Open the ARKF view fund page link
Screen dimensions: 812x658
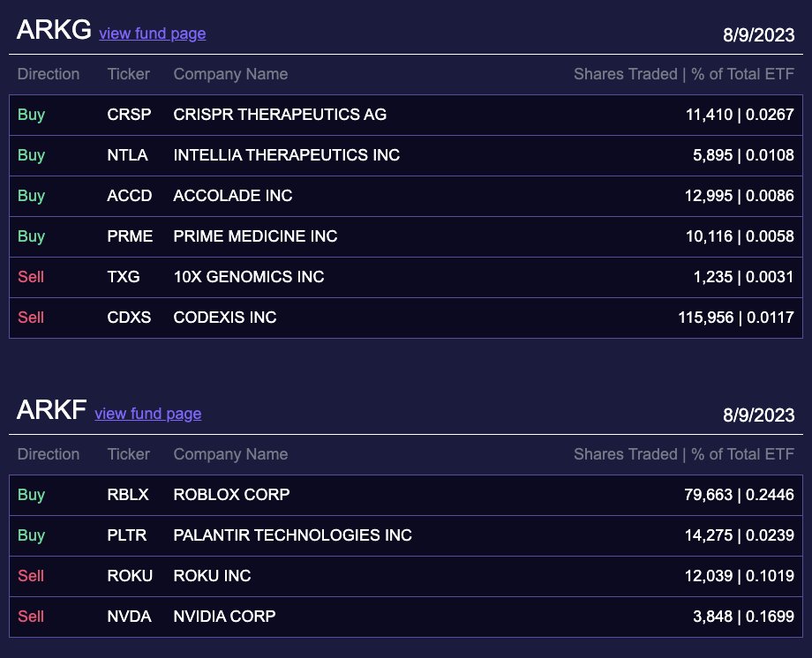(147, 414)
